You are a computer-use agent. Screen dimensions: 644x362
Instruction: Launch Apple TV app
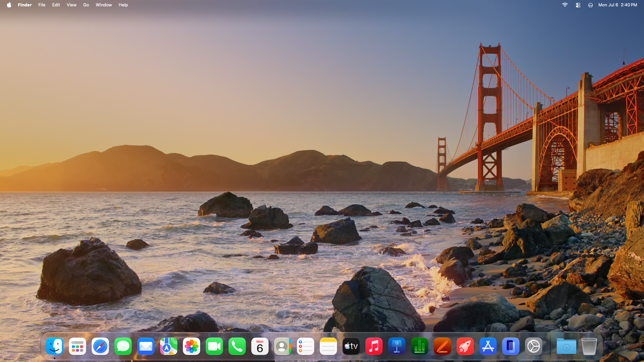351,346
